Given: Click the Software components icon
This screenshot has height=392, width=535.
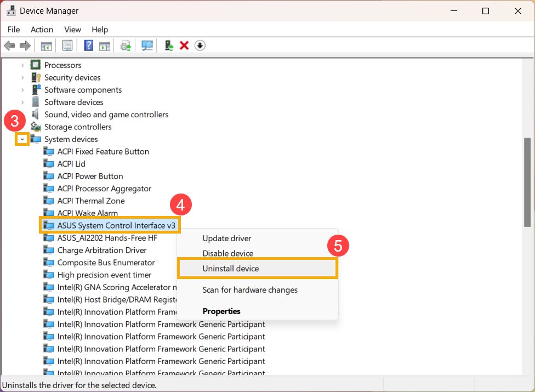Looking at the screenshot, I should [x=36, y=89].
